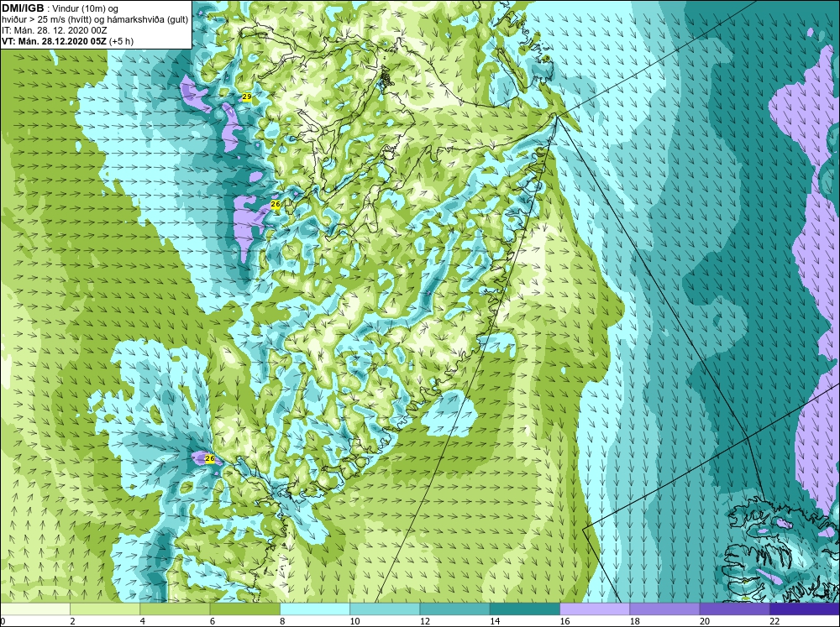Click the legend value 16
The width and height of the screenshot is (840, 627).
point(564,621)
